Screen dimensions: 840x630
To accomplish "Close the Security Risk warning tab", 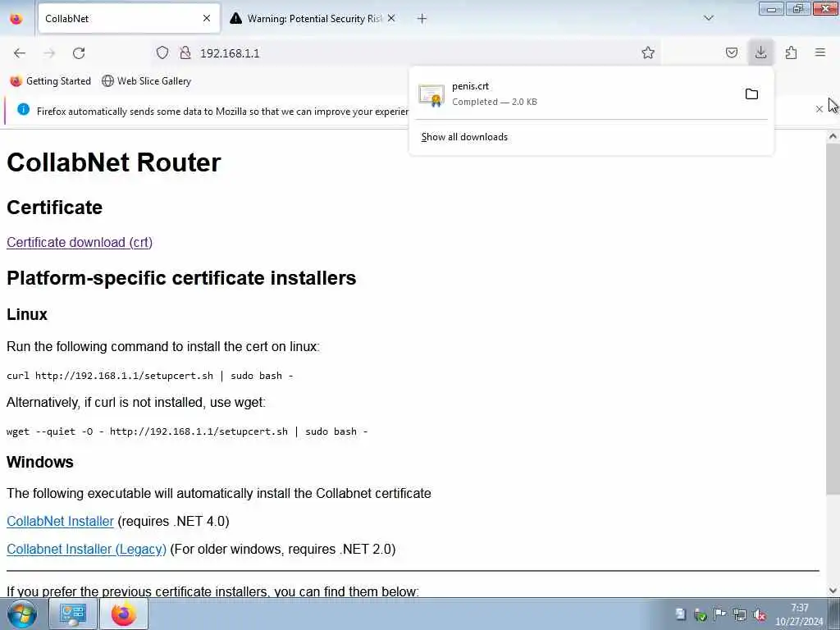I will coord(391,19).
